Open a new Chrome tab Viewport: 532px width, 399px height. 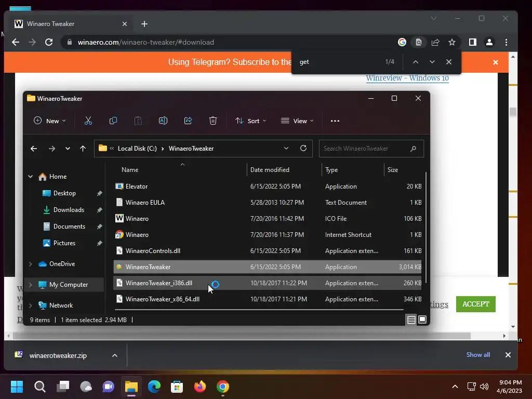point(144,24)
